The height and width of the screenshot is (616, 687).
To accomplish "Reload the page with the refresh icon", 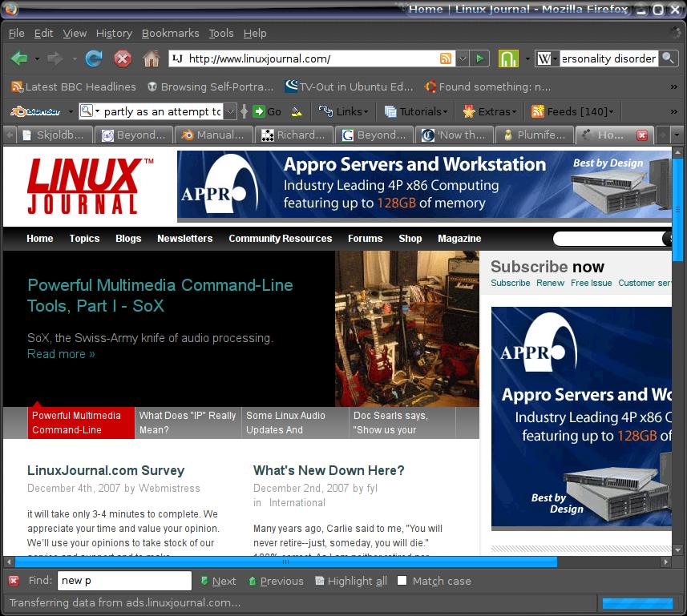I will coord(94,58).
